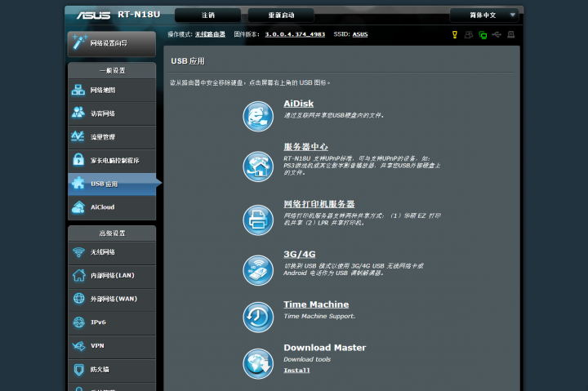Select the AiCloud menu item
The height and width of the screenshot is (391, 588).
112,207
